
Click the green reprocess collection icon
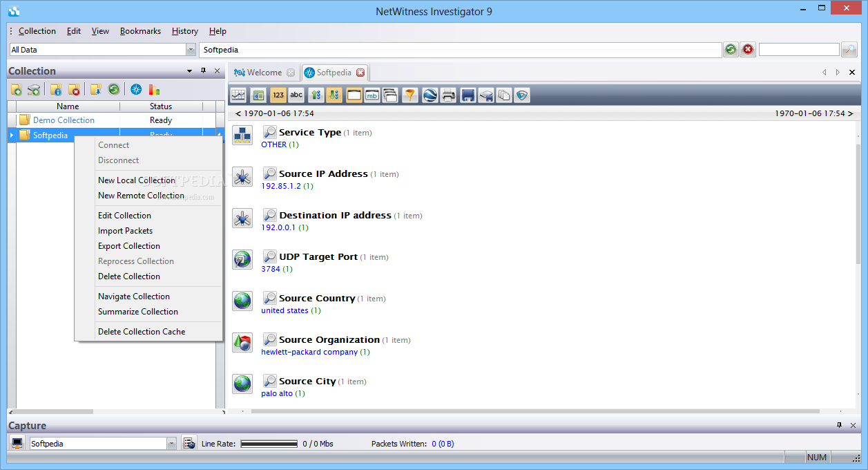pos(113,89)
